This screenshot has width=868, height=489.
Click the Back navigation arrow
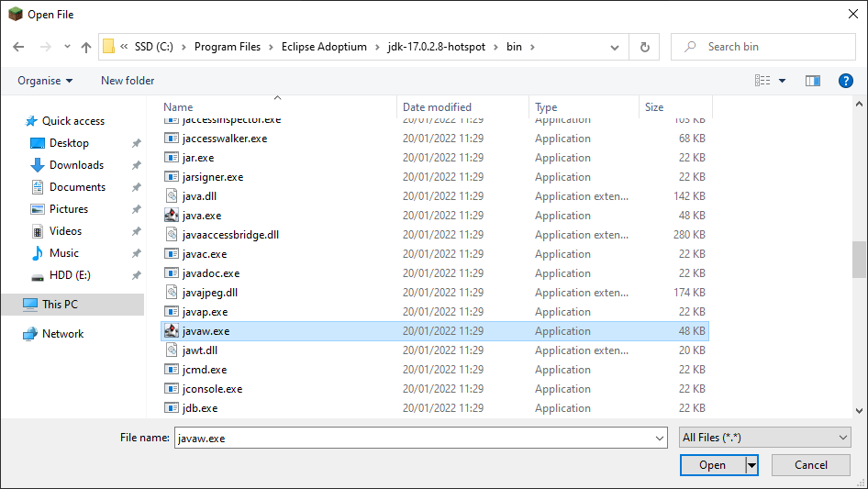coord(18,47)
